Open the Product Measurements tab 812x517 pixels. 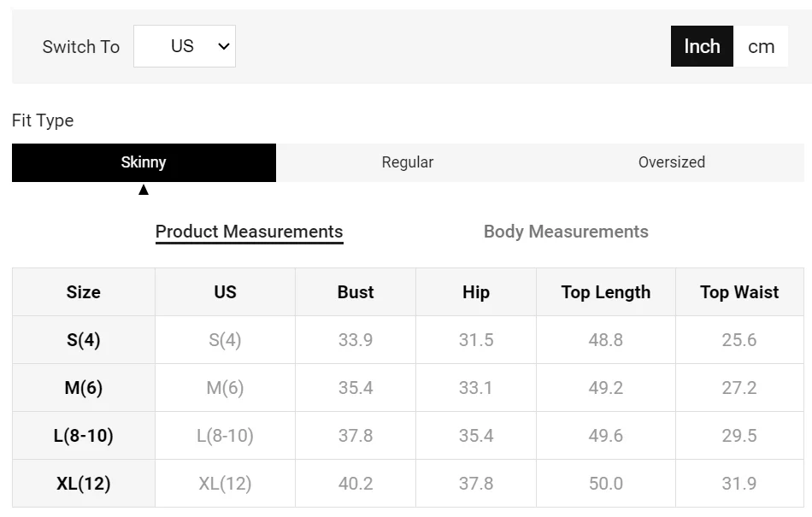tap(249, 232)
